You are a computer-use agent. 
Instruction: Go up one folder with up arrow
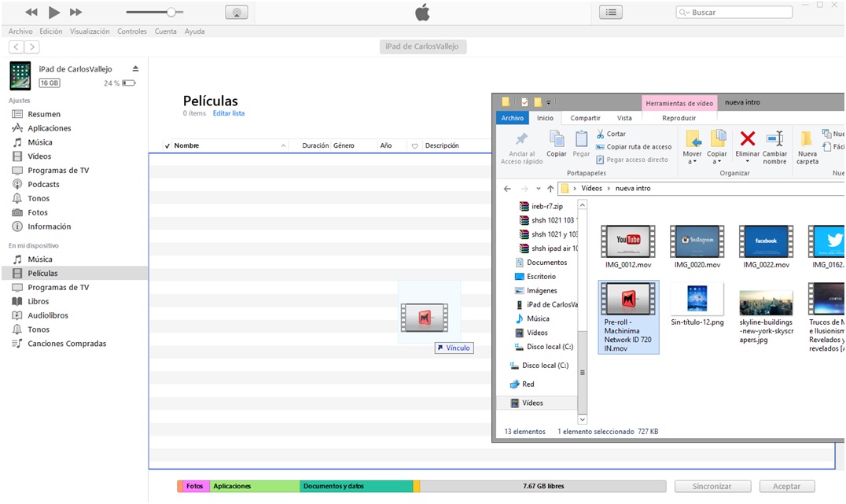point(550,189)
